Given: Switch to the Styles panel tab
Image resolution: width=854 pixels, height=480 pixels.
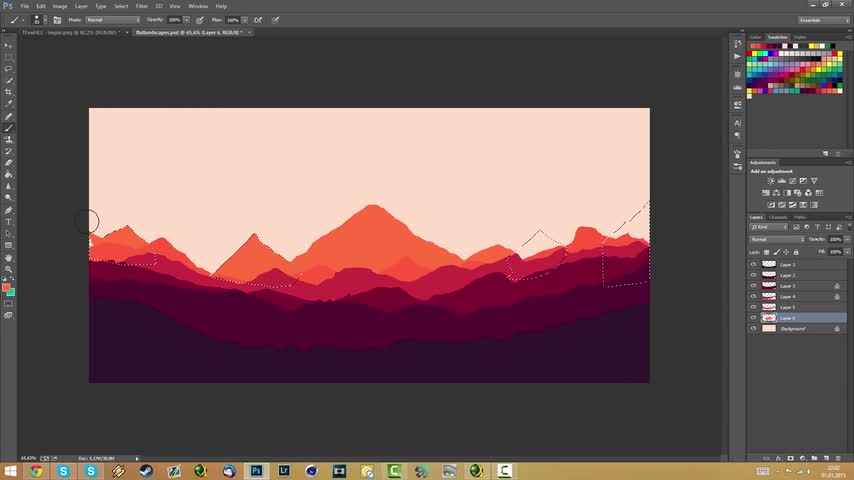Looking at the screenshot, I should tap(800, 37).
